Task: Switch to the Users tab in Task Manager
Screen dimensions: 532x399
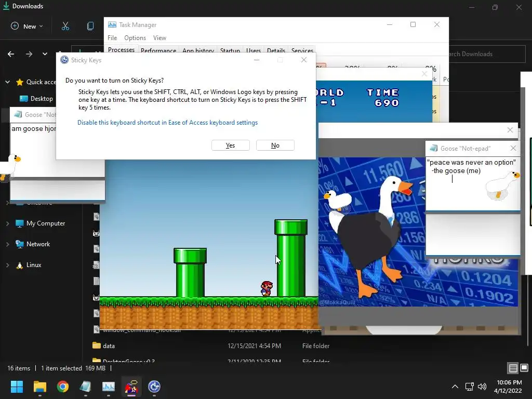Action: pos(254,50)
